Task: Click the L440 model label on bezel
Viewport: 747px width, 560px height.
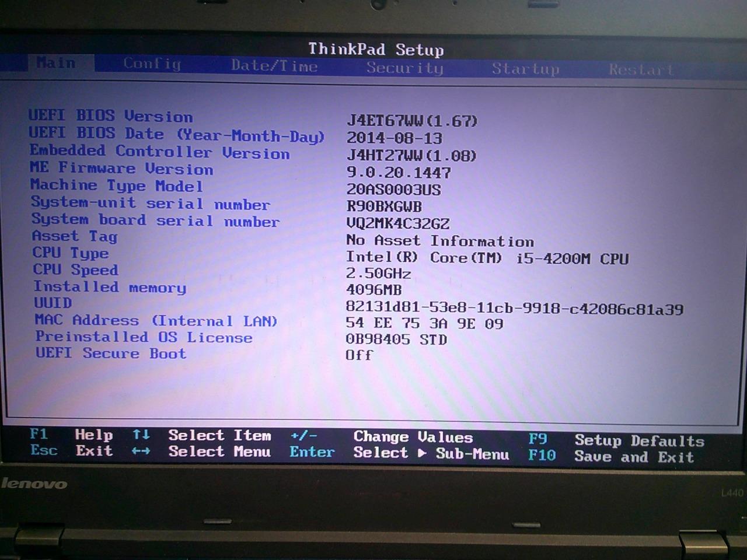Action: [731, 493]
